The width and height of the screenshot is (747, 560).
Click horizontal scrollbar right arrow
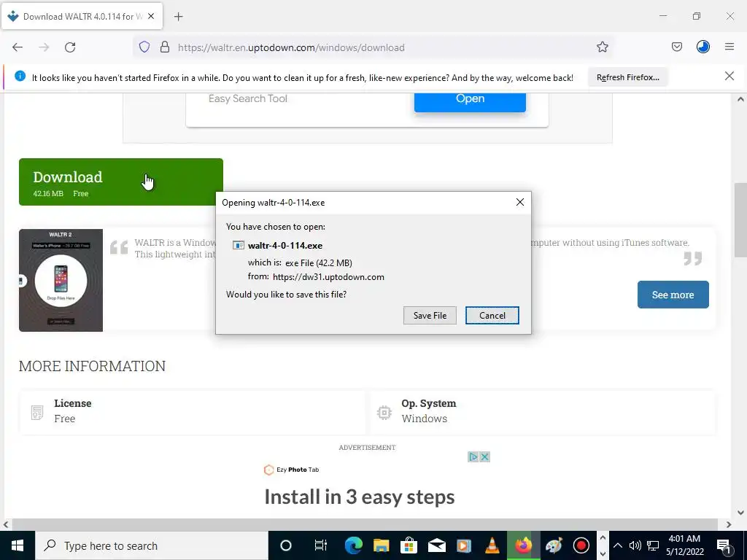[x=729, y=524]
